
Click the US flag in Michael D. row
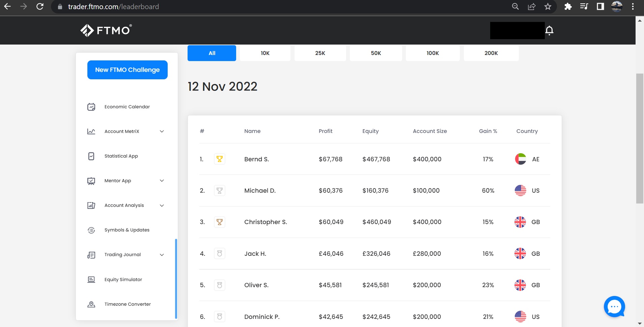click(x=521, y=191)
